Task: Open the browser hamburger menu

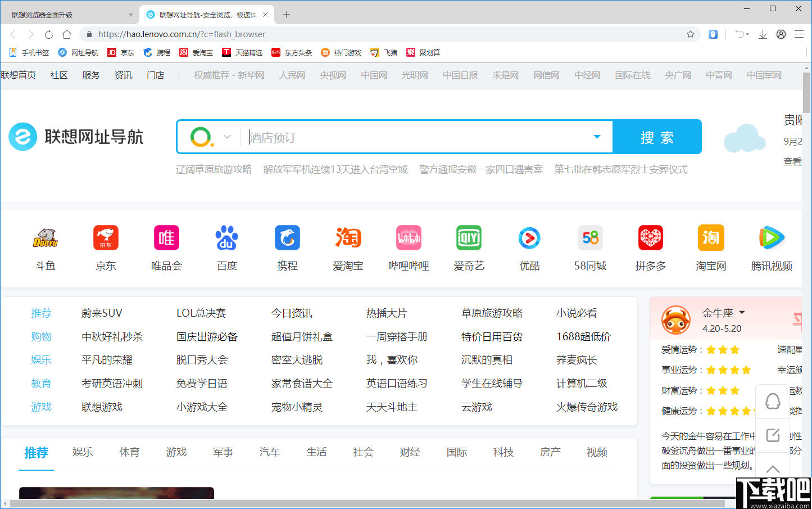Action: click(799, 34)
